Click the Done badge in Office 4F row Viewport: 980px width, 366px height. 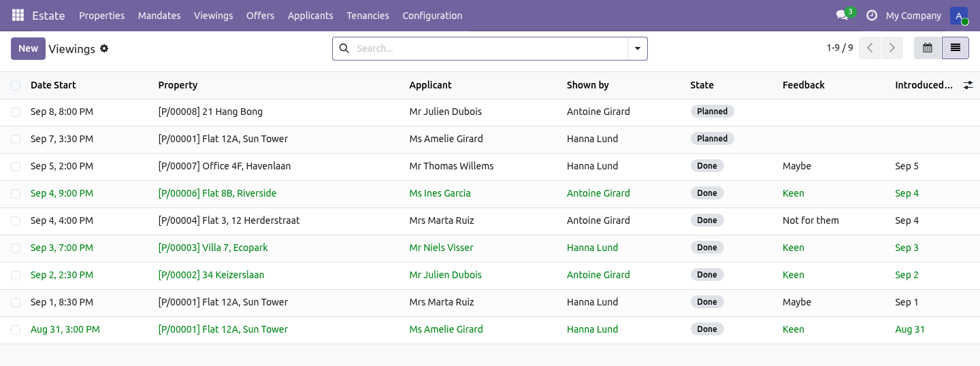706,166
